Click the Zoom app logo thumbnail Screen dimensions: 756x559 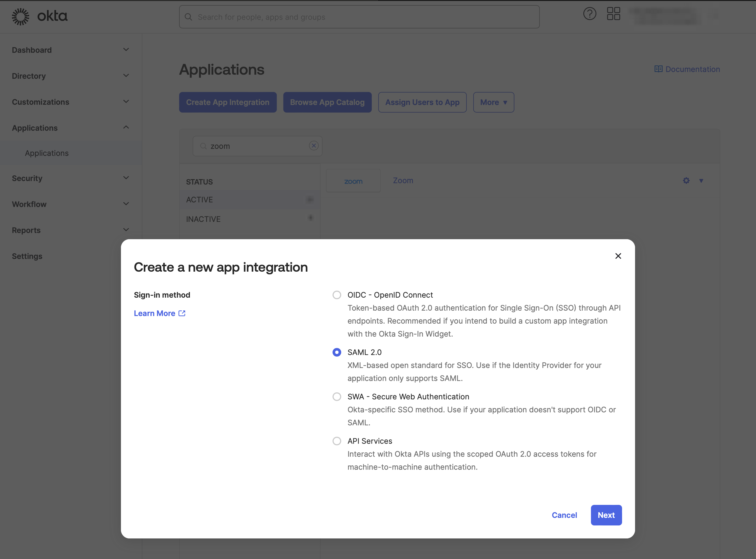tap(353, 181)
